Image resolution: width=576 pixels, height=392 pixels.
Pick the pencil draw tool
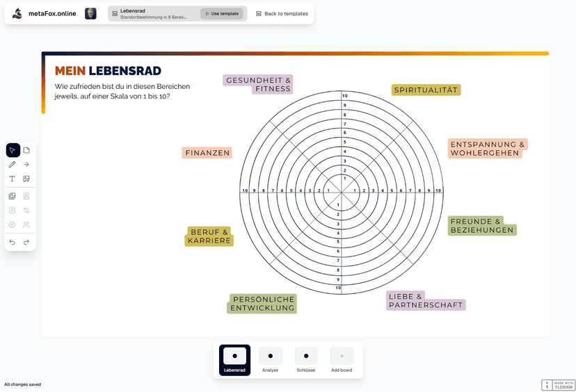[13, 165]
